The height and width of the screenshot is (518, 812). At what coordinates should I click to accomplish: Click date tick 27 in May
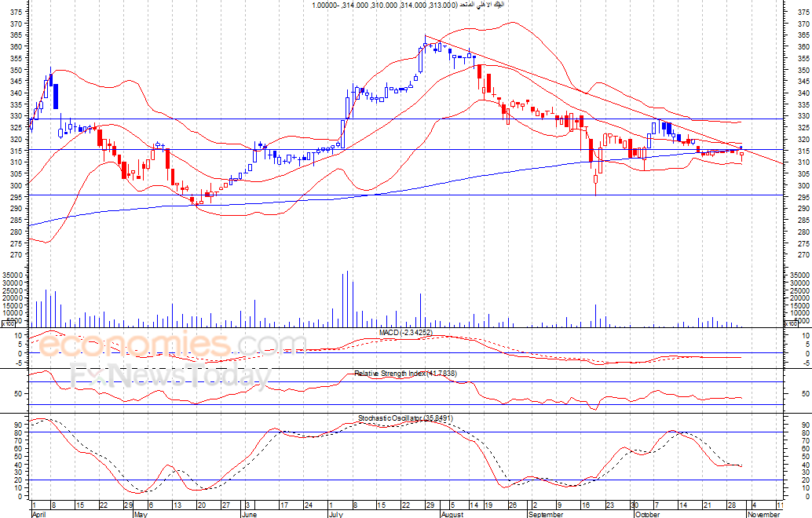click(x=226, y=505)
